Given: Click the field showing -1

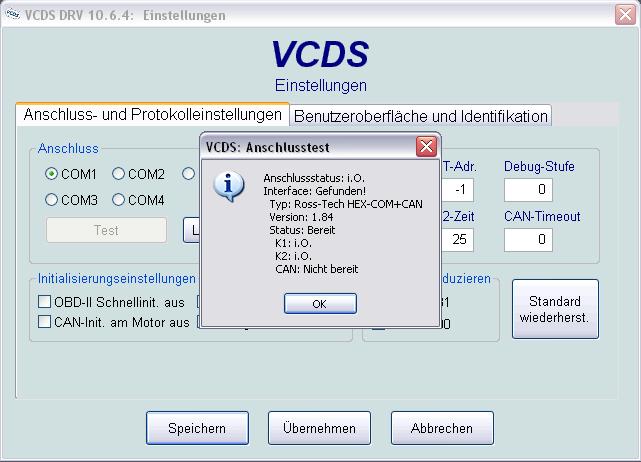Looking at the screenshot, I should 457,190.
